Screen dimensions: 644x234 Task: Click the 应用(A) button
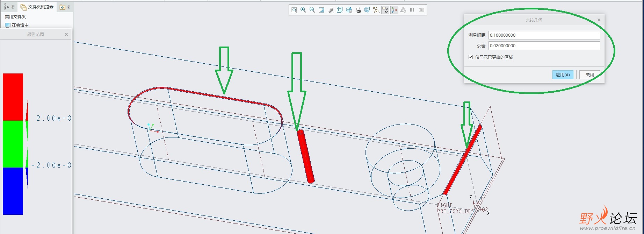coord(563,75)
